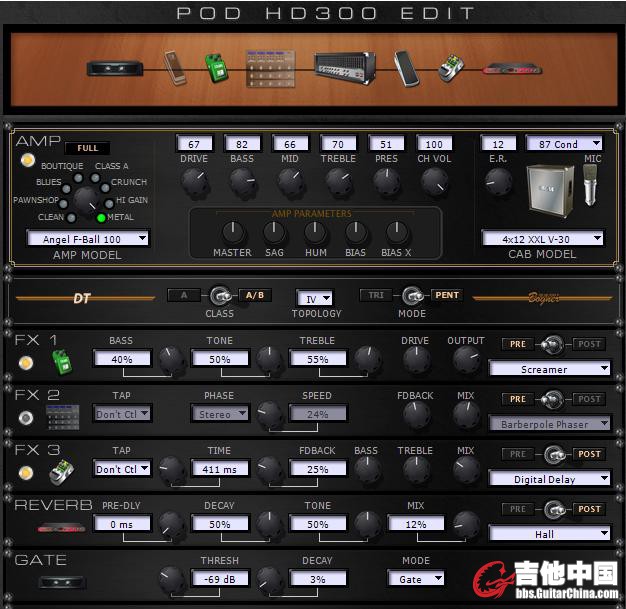The image size is (626, 609).
Task: Click the FULL button in AMP section
Action: coord(87,148)
